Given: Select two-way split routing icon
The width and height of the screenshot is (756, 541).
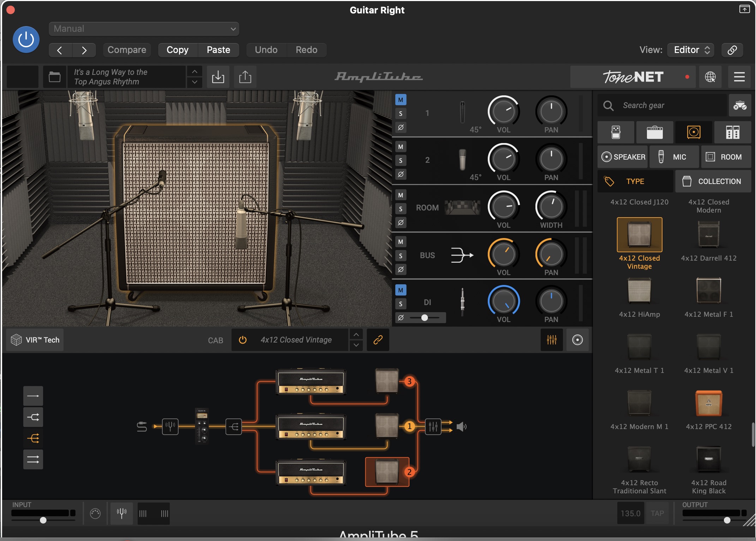Looking at the screenshot, I should coord(33,417).
